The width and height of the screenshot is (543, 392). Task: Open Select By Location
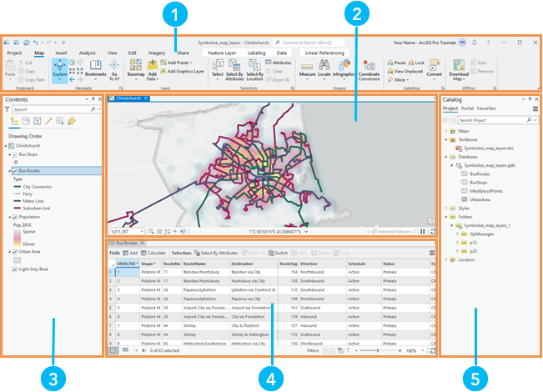click(x=254, y=70)
